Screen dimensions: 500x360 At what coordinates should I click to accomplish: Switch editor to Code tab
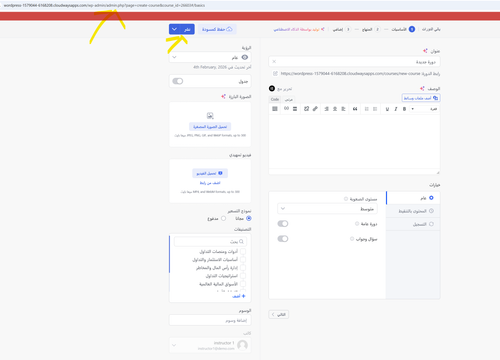point(275,99)
